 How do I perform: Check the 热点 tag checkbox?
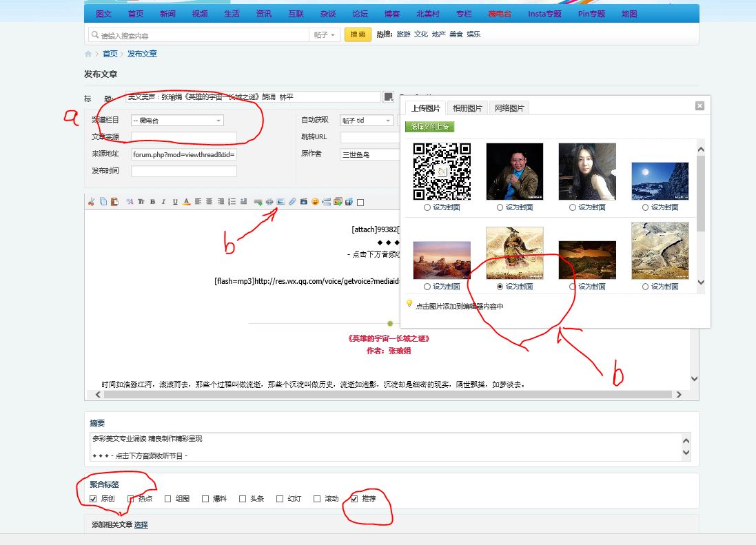click(130, 499)
